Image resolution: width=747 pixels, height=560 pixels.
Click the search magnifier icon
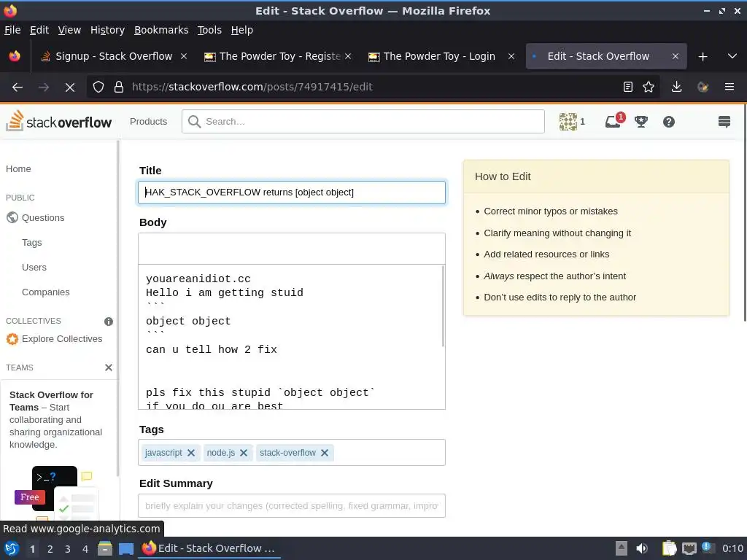click(x=194, y=122)
